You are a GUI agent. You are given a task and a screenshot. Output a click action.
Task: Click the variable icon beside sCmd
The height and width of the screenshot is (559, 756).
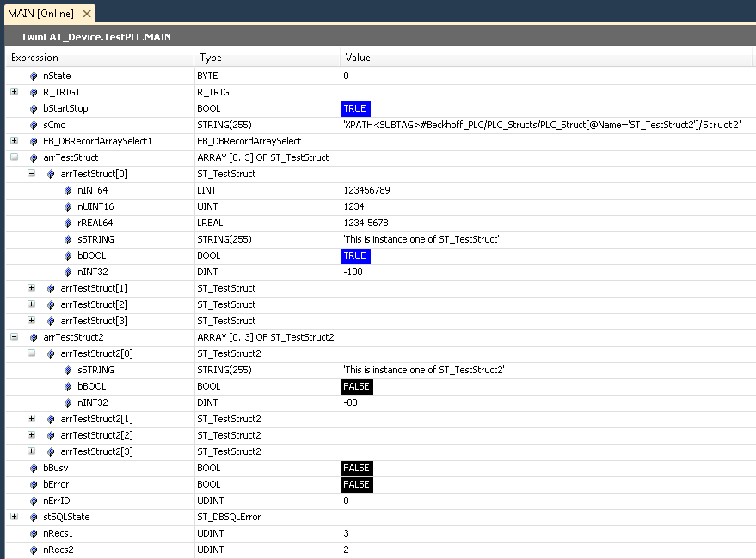tap(34, 126)
